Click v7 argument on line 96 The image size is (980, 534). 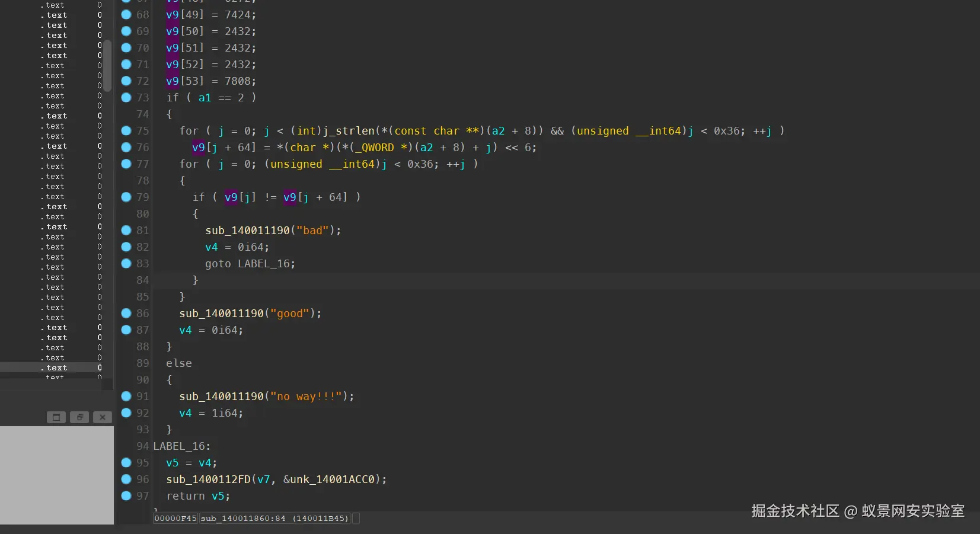(263, 479)
